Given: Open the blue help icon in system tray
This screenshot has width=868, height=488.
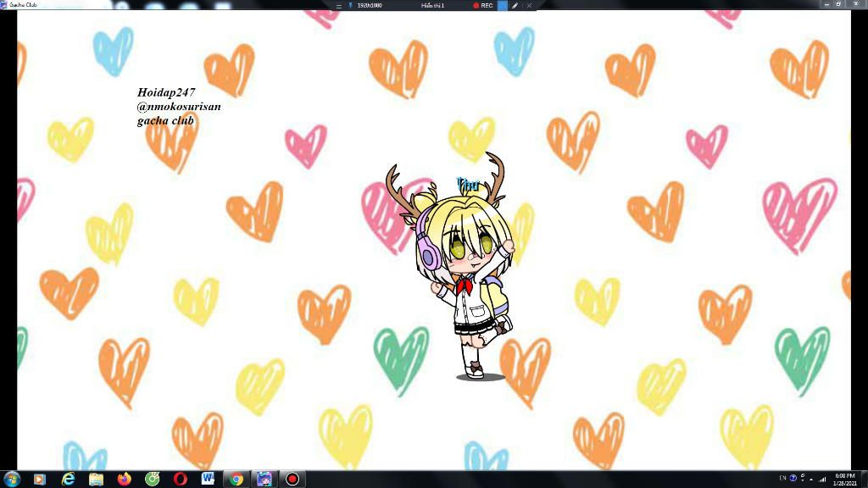Looking at the screenshot, I should (793, 478).
